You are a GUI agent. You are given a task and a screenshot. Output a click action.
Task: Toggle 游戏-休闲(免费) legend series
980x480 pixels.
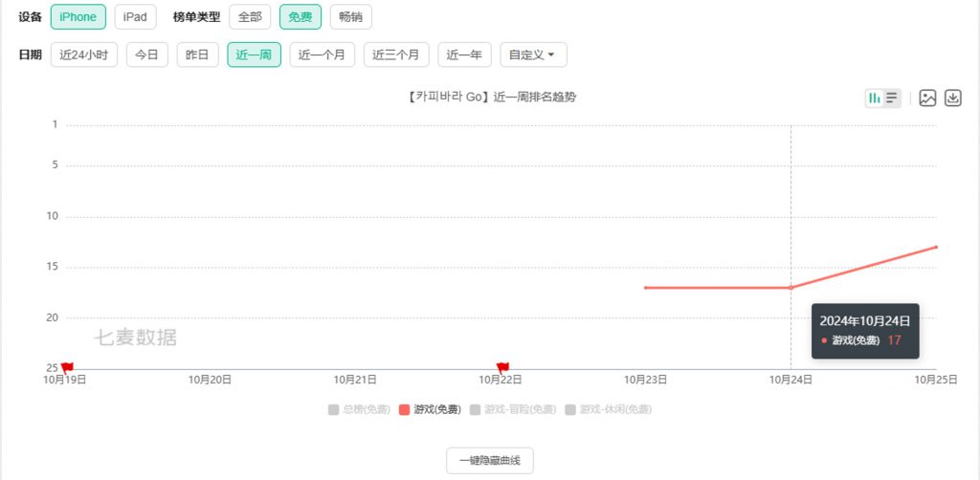click(608, 409)
